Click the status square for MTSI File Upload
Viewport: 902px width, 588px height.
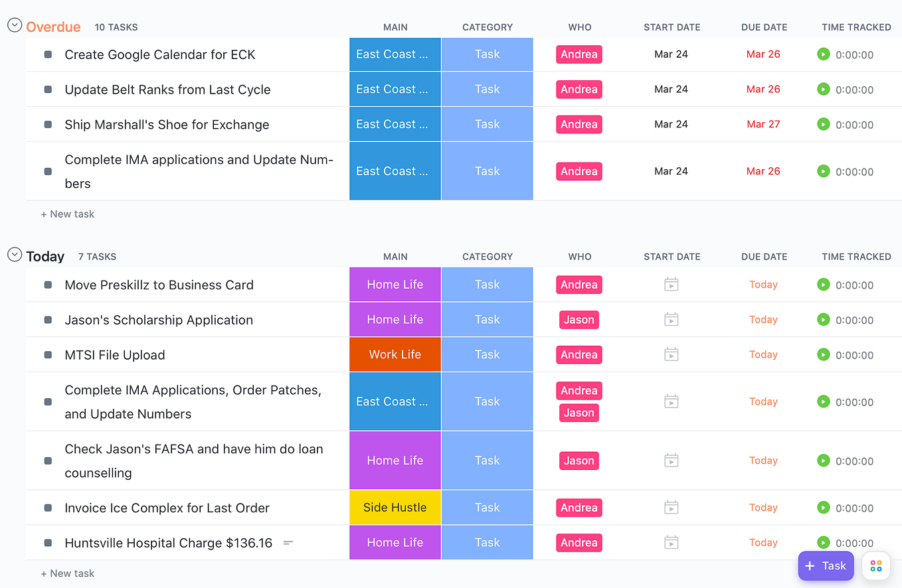coord(46,354)
